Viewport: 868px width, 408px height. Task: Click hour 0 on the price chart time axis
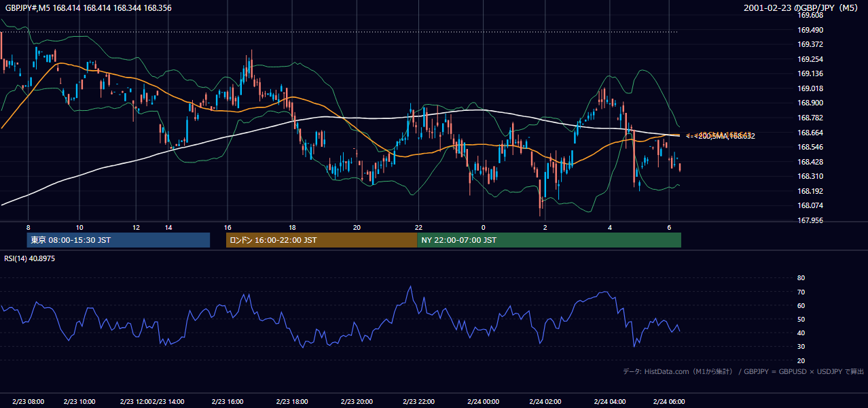pyautogui.click(x=484, y=227)
